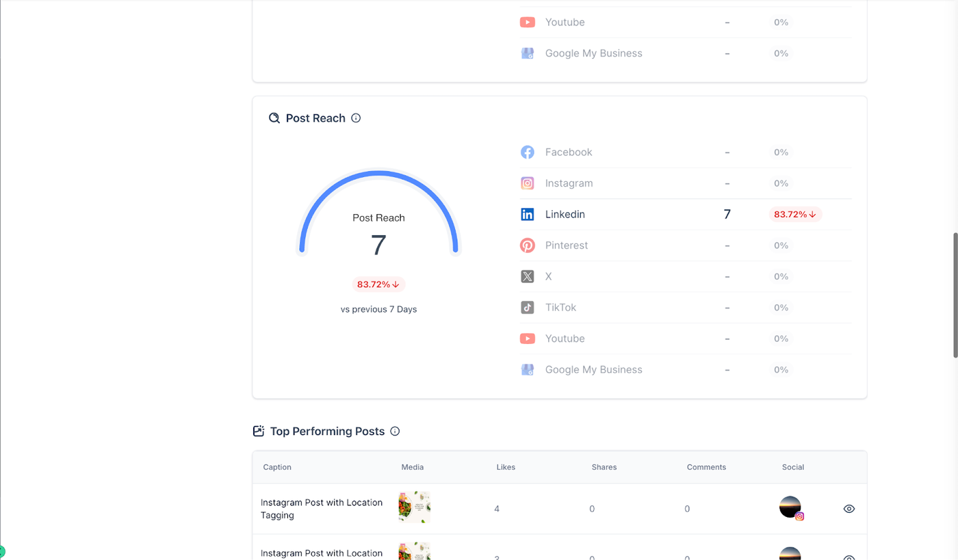The image size is (958, 560).
Task: Click the TikTok icon in Post Reach
Action: click(528, 308)
